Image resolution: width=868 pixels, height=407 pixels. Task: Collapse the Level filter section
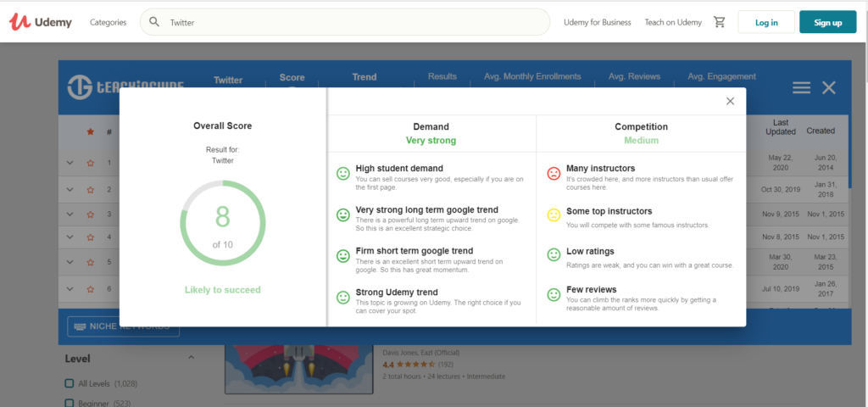click(x=192, y=358)
